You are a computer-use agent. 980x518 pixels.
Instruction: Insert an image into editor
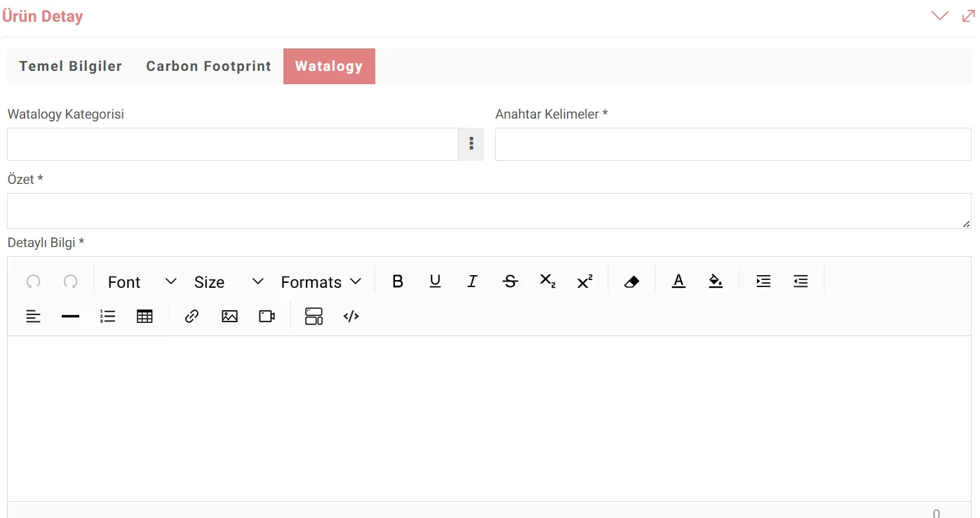pyautogui.click(x=229, y=317)
